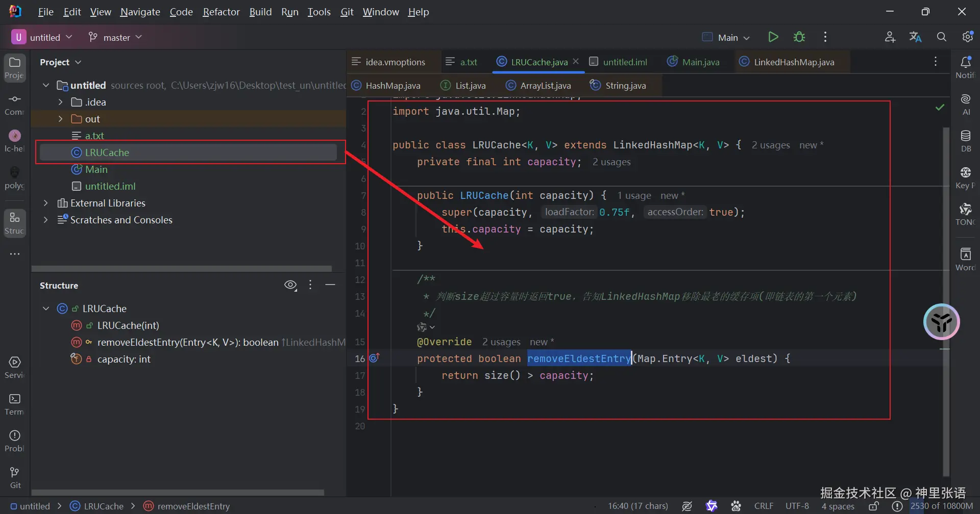
Task: Open the Refactor menu
Action: point(220,12)
